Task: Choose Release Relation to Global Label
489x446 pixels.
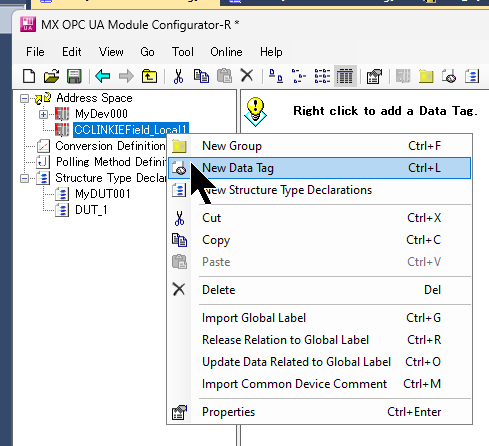Action: click(x=319, y=340)
